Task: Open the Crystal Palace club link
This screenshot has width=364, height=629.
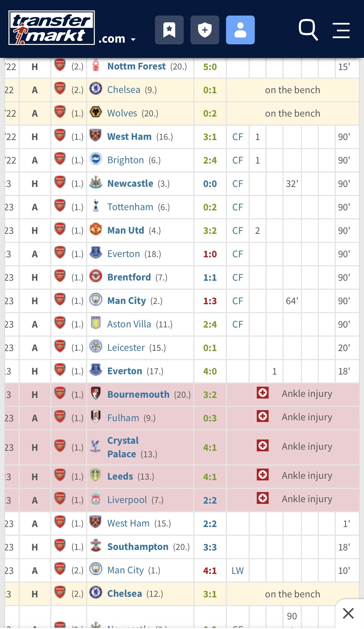Action: point(123,447)
